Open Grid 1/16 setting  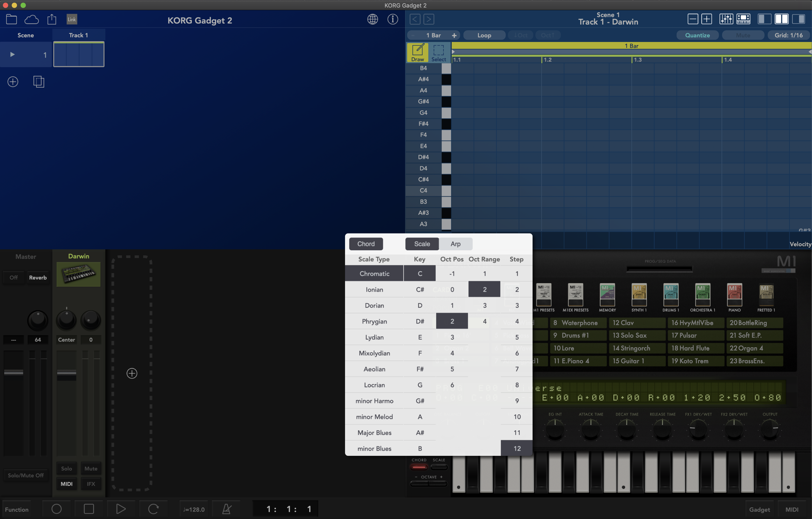788,35
